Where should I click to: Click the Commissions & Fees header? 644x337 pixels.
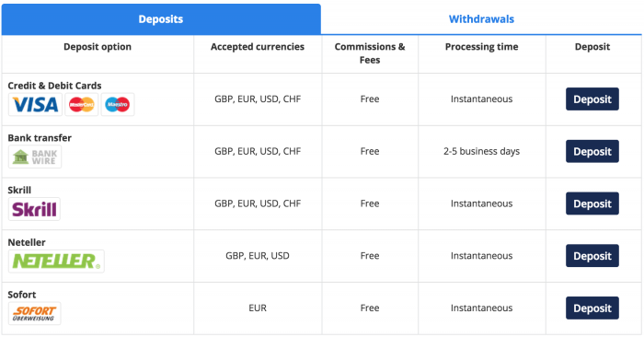pyautogui.click(x=370, y=53)
